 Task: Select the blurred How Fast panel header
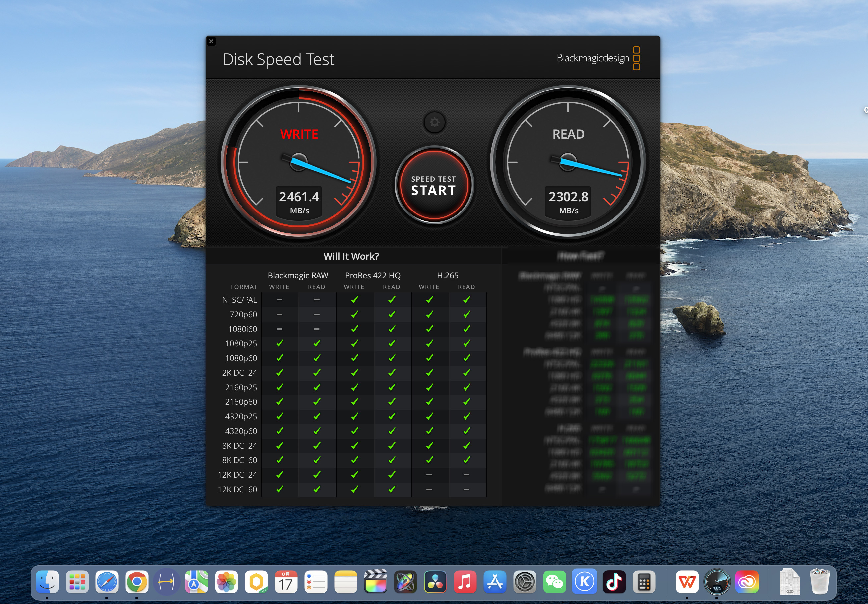[580, 256]
